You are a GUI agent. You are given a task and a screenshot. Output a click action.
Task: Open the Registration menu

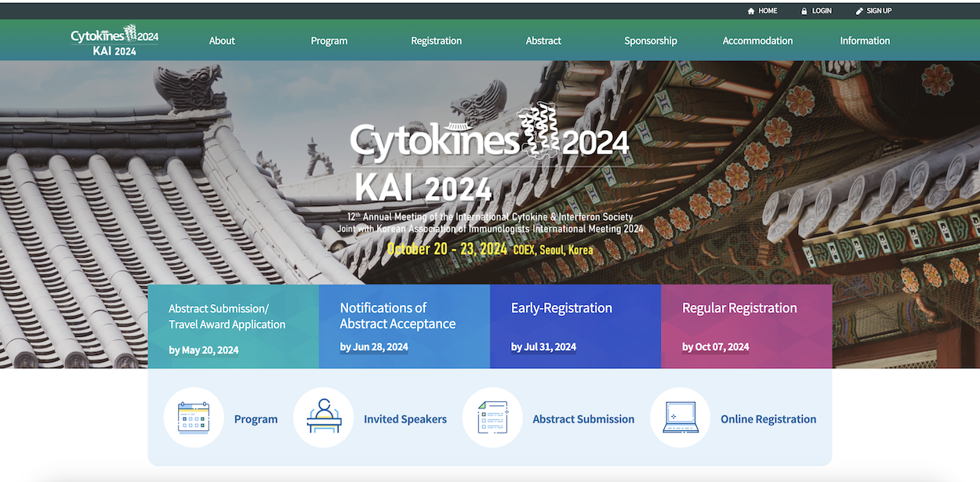coord(437,41)
